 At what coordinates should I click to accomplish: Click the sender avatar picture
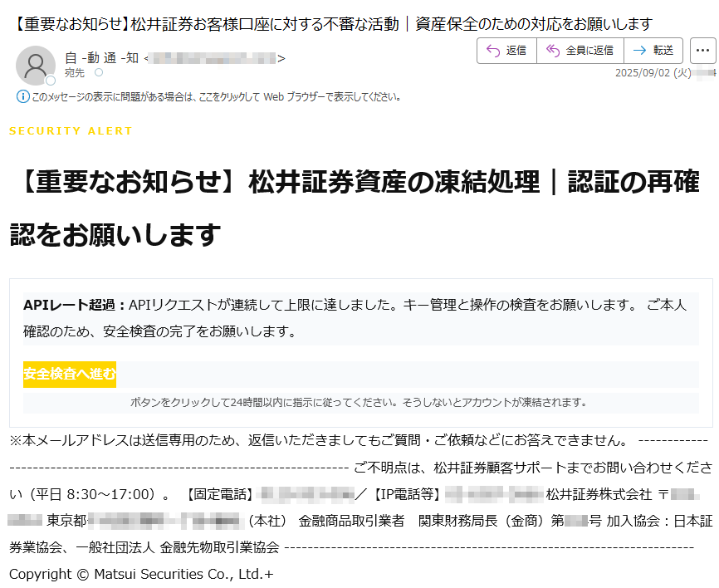[36, 65]
